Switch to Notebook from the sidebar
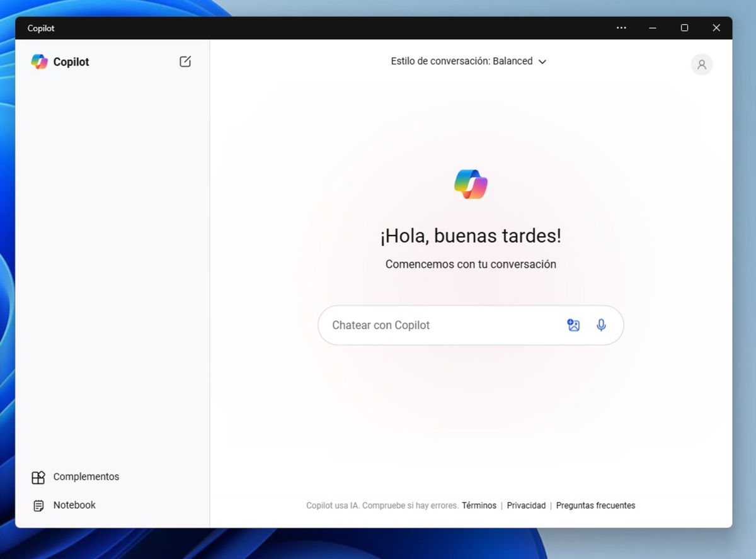The width and height of the screenshot is (756, 559). [x=74, y=505]
